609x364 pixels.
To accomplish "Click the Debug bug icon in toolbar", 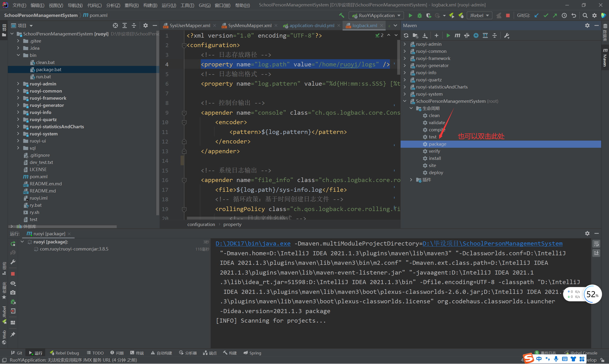I will (420, 15).
